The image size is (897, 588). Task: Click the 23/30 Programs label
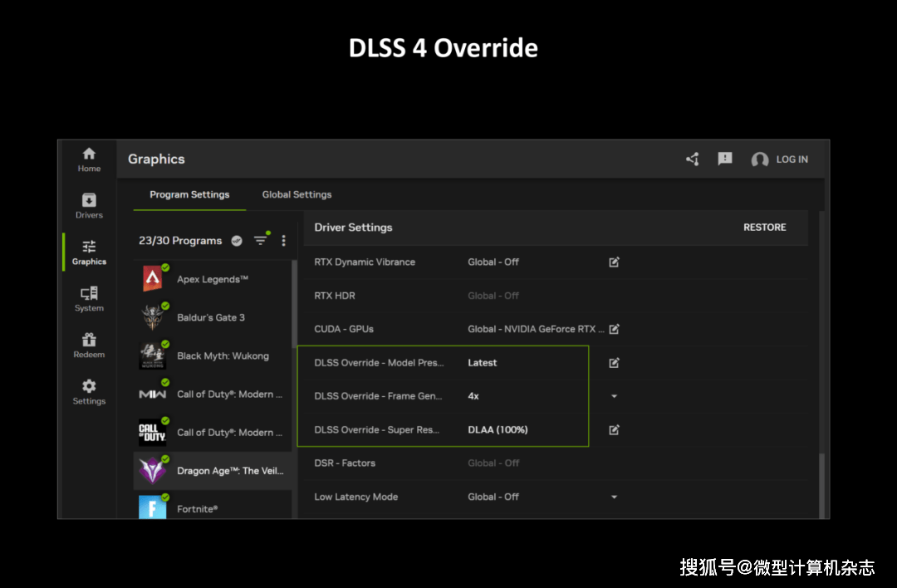[x=180, y=241]
